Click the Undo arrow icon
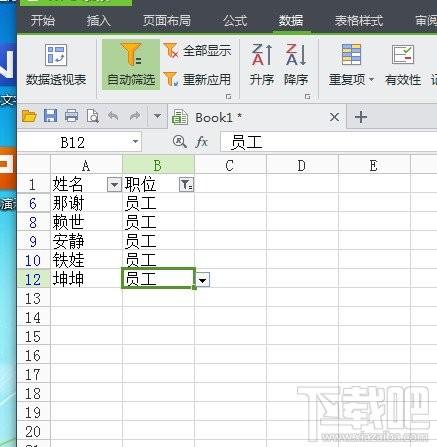This screenshot has height=447, width=437. [x=113, y=116]
